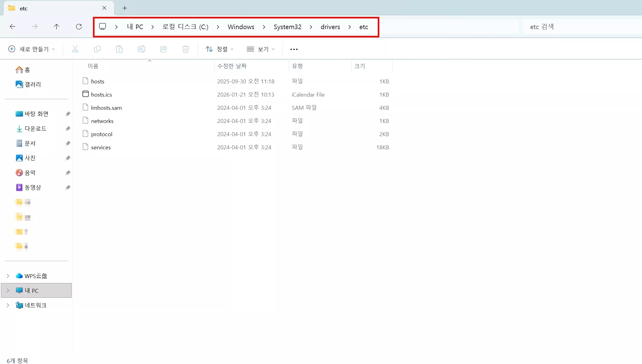Unpin 음악 from the sidebar
This screenshot has width=642, height=364.
coord(68,172)
